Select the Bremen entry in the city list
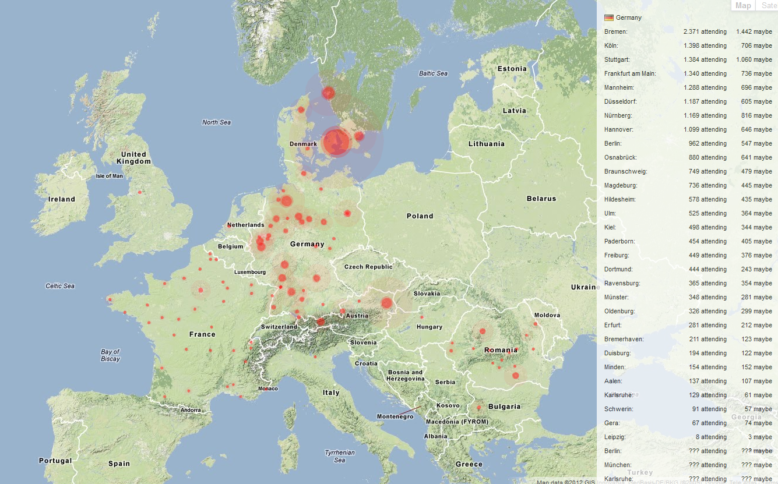 coord(619,32)
